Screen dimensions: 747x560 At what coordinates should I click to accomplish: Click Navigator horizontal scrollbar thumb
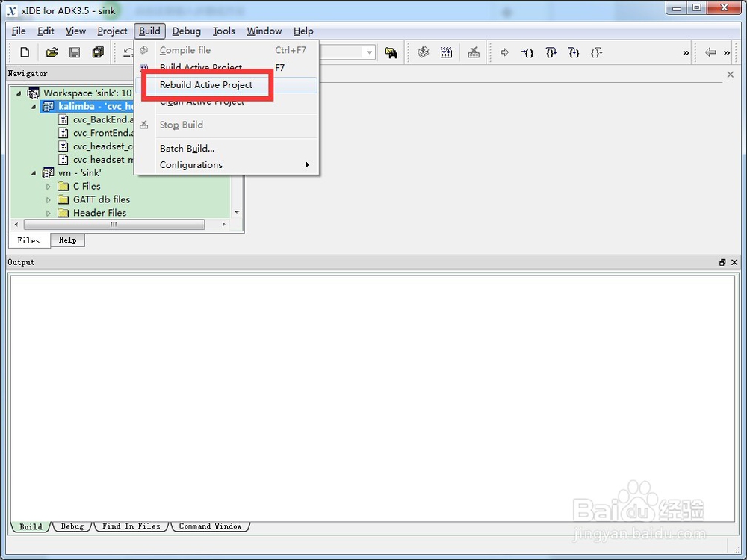(114, 224)
